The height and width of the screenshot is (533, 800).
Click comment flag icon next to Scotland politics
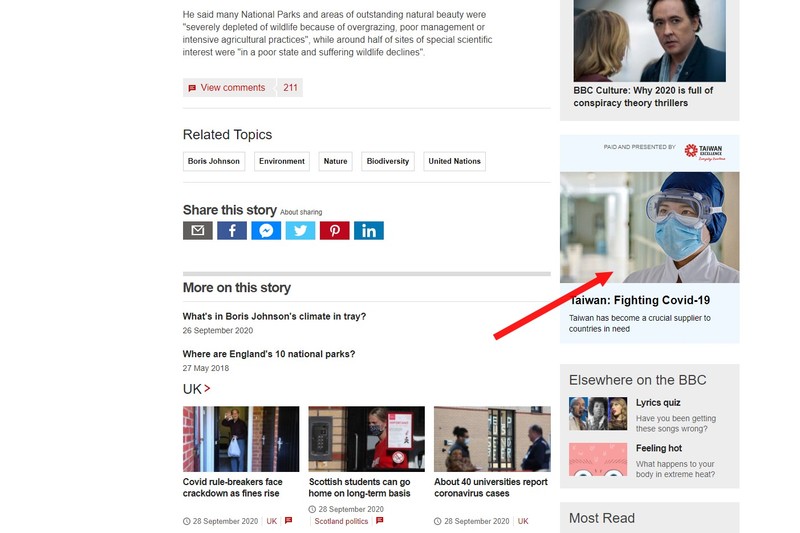(379, 521)
